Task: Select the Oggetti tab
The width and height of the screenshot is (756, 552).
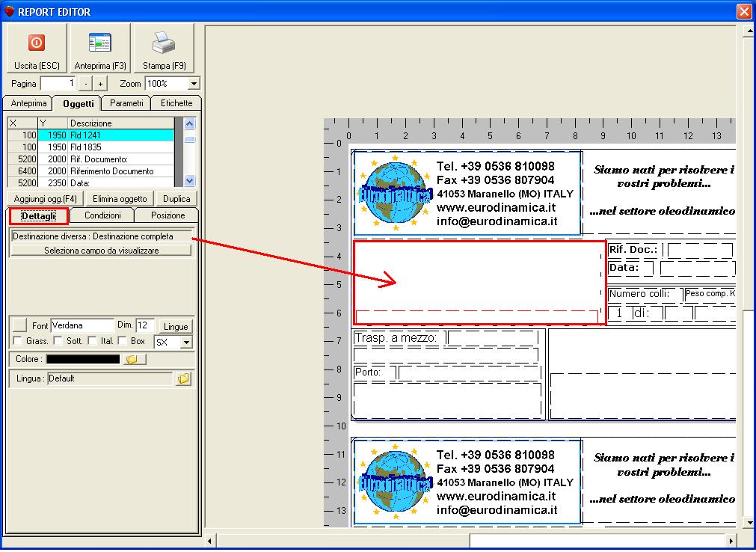Action: click(x=78, y=104)
